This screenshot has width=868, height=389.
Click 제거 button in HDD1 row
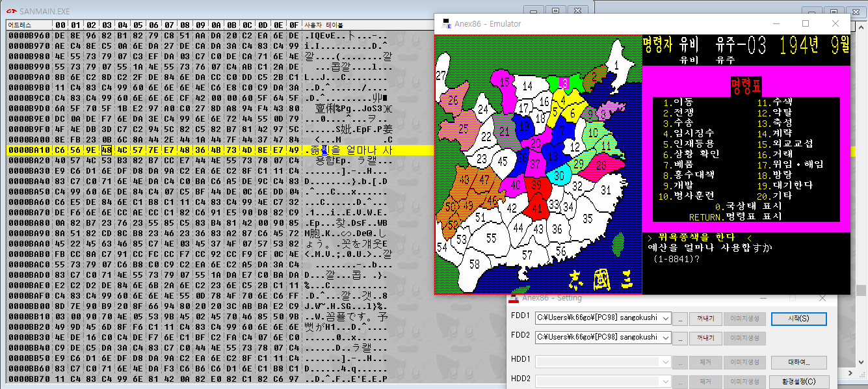point(705,362)
